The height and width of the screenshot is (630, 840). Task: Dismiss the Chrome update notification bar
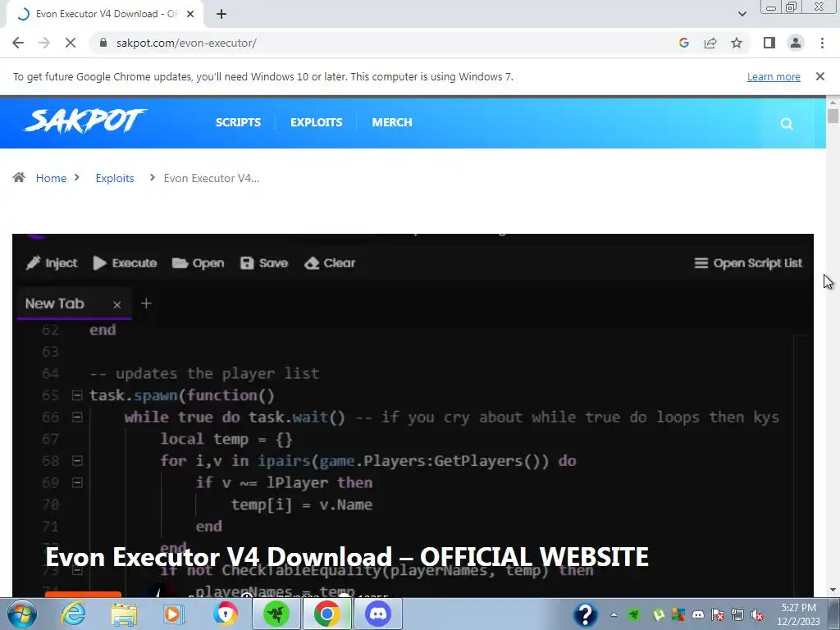click(x=819, y=76)
